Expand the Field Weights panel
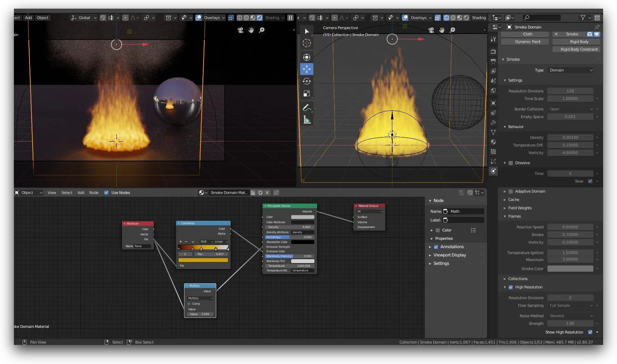The height and width of the screenshot is (364, 617). tap(520, 208)
